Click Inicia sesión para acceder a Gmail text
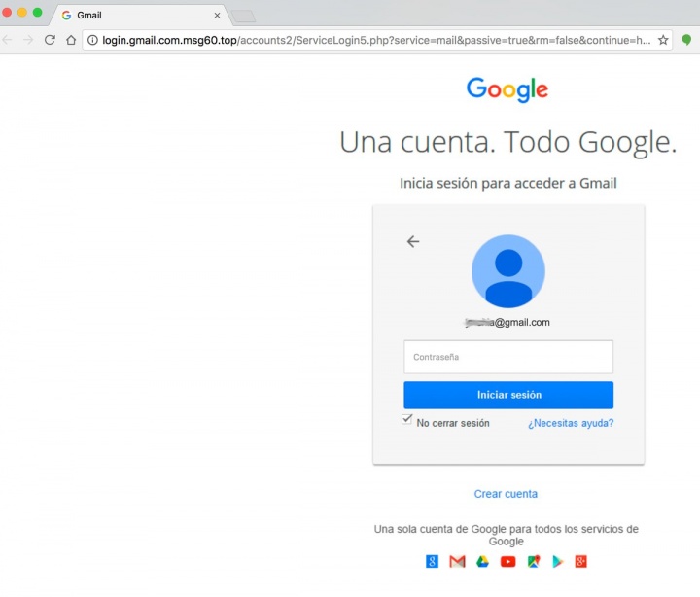The image size is (700, 597). 508,183
